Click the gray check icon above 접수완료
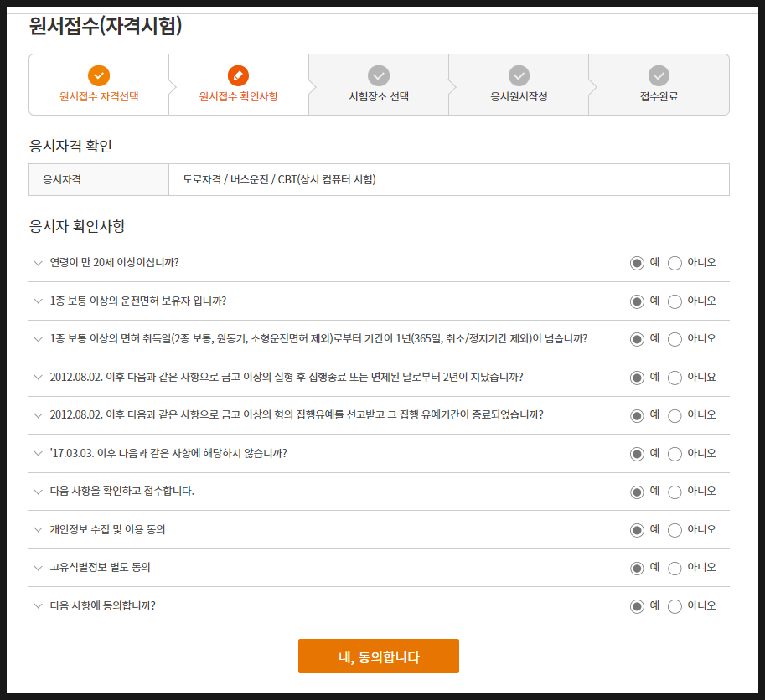Screen dimensions: 765x700 [x=659, y=75]
